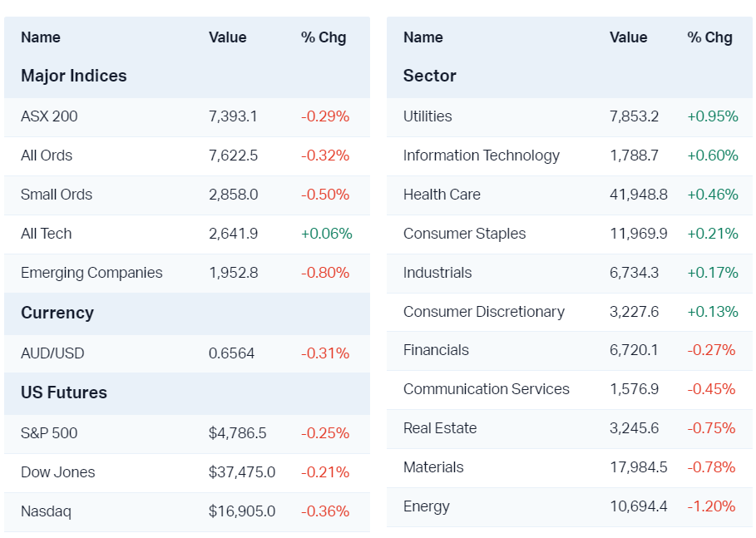Select the Communication Services sector

(486, 389)
